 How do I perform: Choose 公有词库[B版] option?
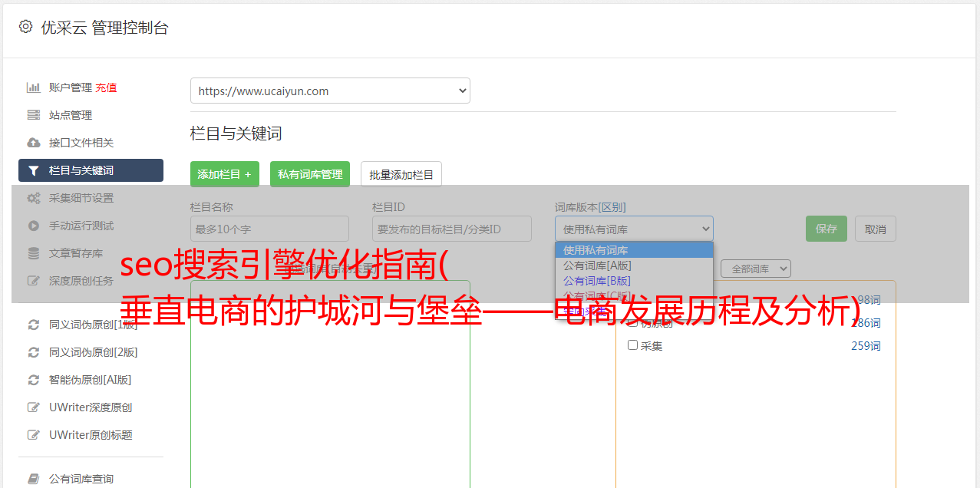click(597, 281)
